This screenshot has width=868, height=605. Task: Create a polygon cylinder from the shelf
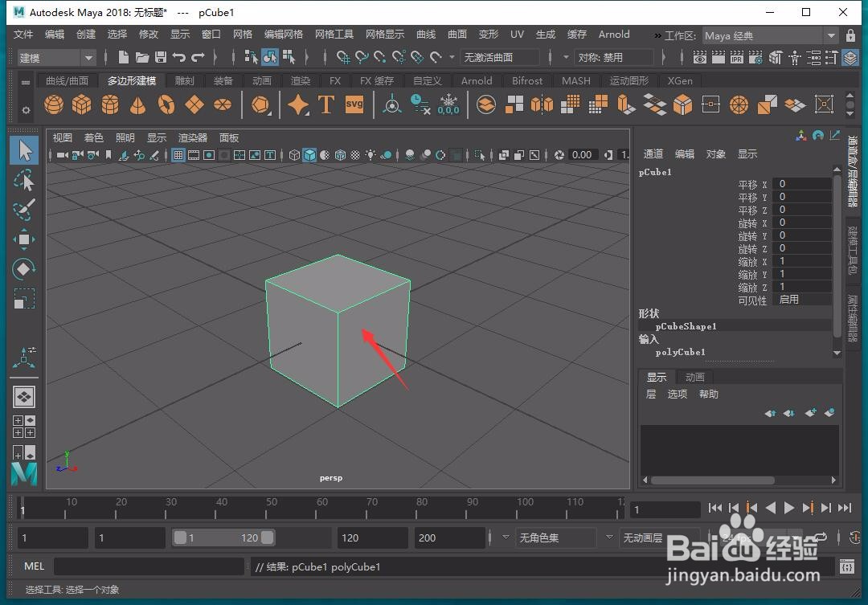tap(109, 104)
